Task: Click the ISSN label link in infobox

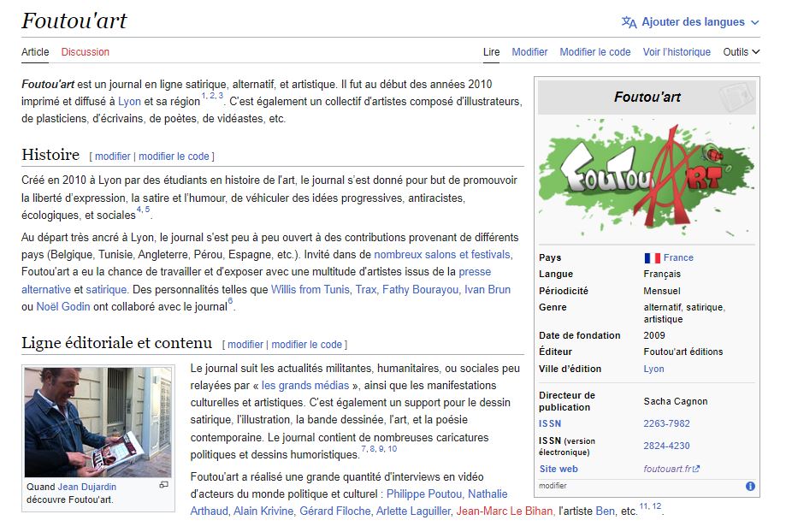Action: [x=550, y=423]
